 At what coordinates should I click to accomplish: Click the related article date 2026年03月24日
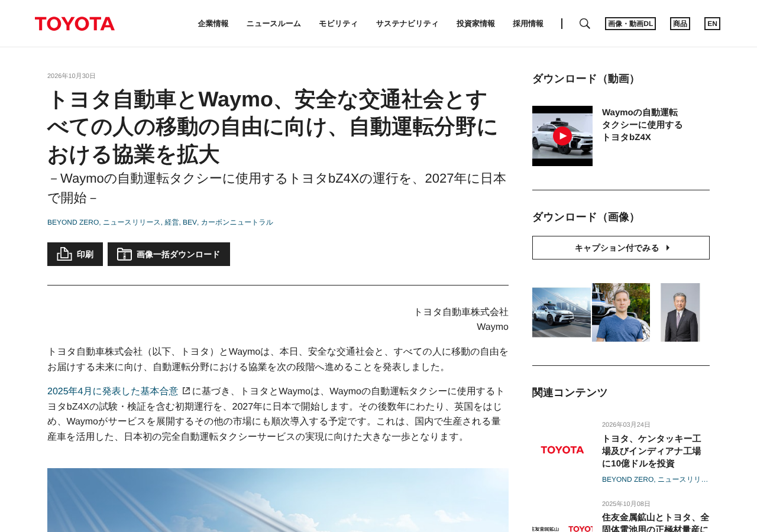pos(626,424)
